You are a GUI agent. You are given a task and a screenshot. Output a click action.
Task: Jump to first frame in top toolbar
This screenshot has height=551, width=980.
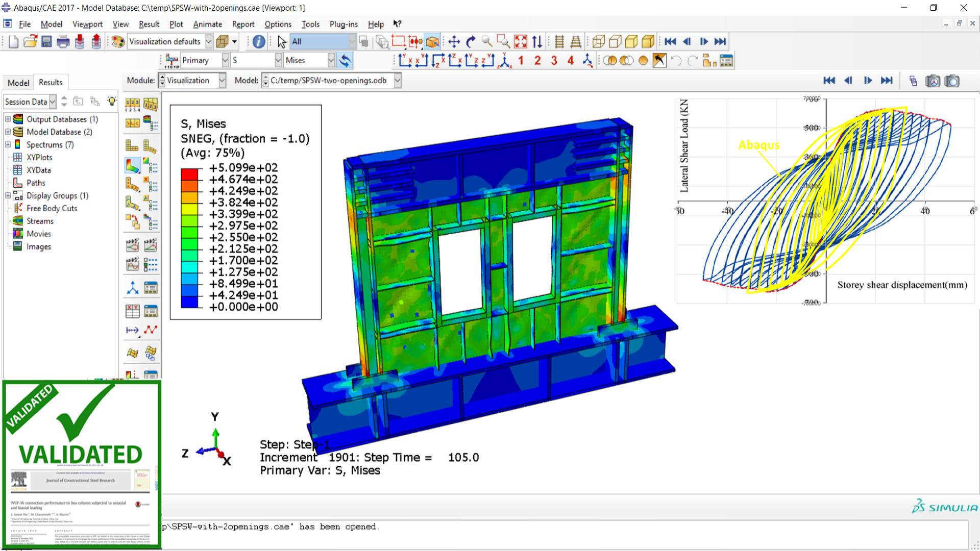pos(670,42)
